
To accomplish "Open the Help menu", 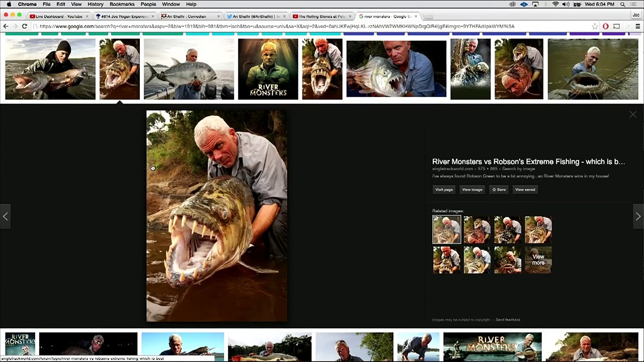I will pos(191,4).
